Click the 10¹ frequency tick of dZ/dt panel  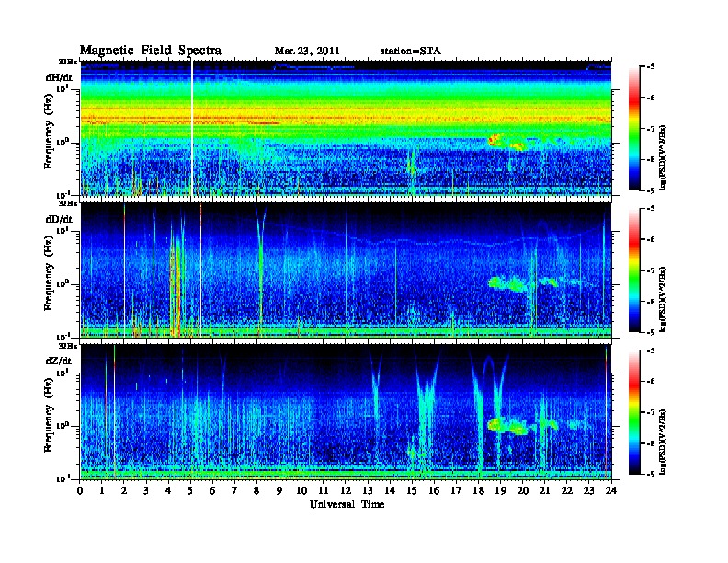[x=63, y=373]
